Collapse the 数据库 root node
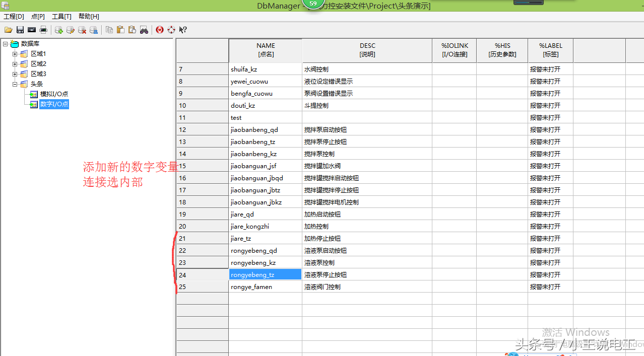This screenshot has height=356, width=644. pos(5,44)
